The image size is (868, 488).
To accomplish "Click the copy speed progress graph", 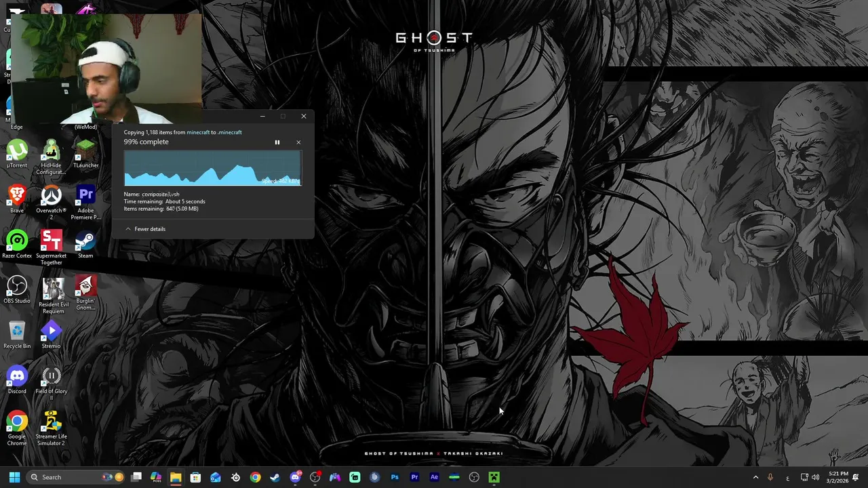I will 213,168.
